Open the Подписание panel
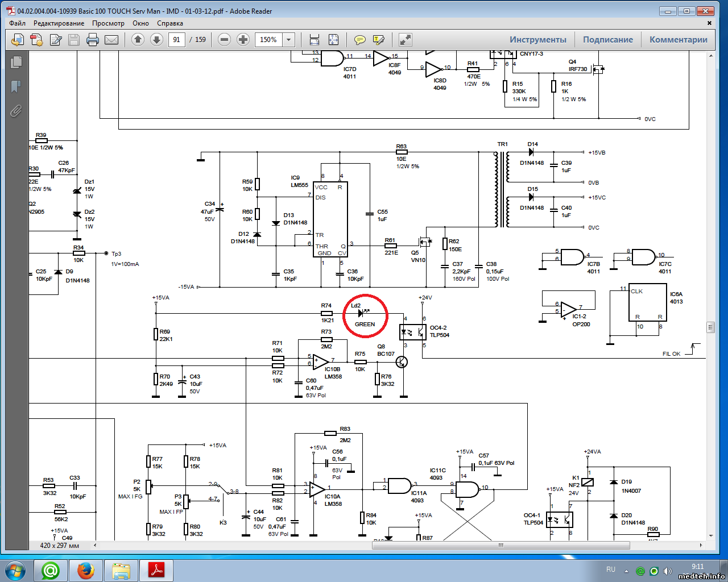728x582 pixels. coord(607,40)
